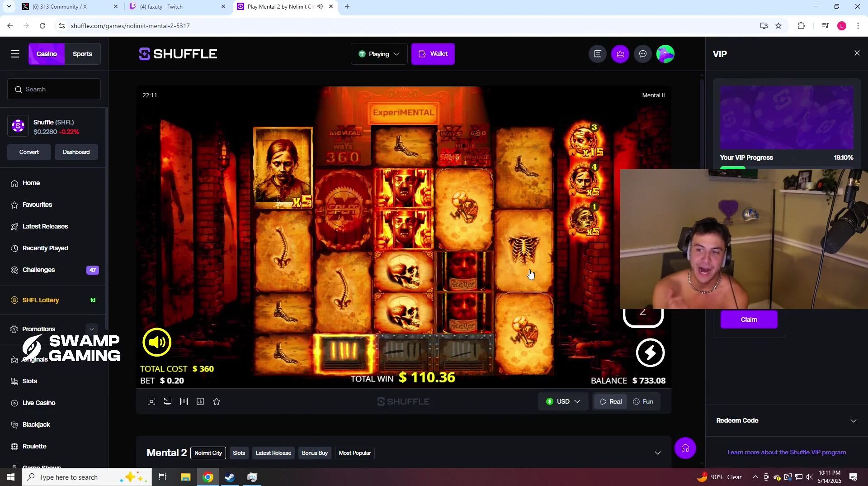This screenshot has height=486, width=868.
Task: Open the chat bubble icon
Action: point(643,54)
